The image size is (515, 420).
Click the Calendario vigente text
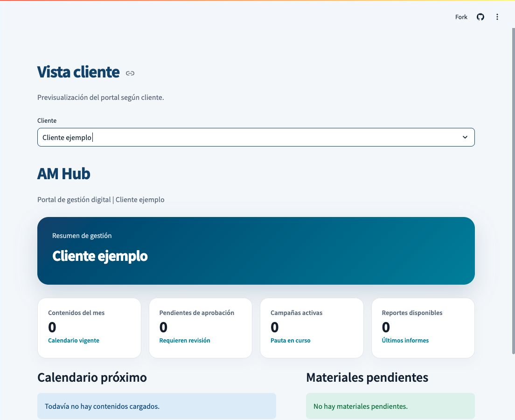(74, 341)
